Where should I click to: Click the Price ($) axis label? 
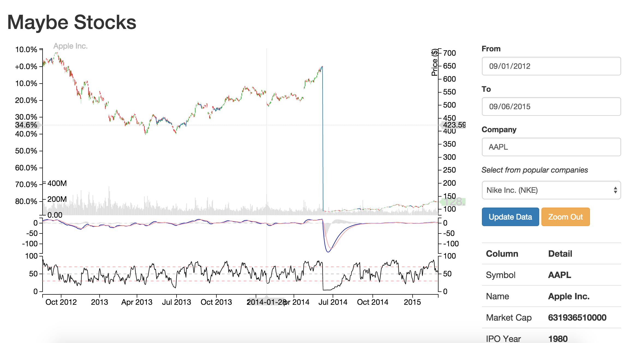tap(434, 62)
